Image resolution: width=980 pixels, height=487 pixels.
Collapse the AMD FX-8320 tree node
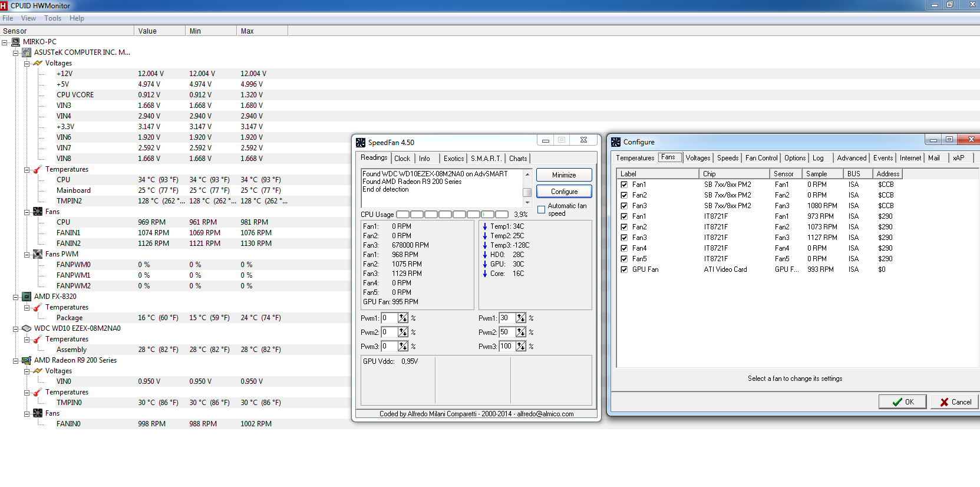[x=16, y=297]
